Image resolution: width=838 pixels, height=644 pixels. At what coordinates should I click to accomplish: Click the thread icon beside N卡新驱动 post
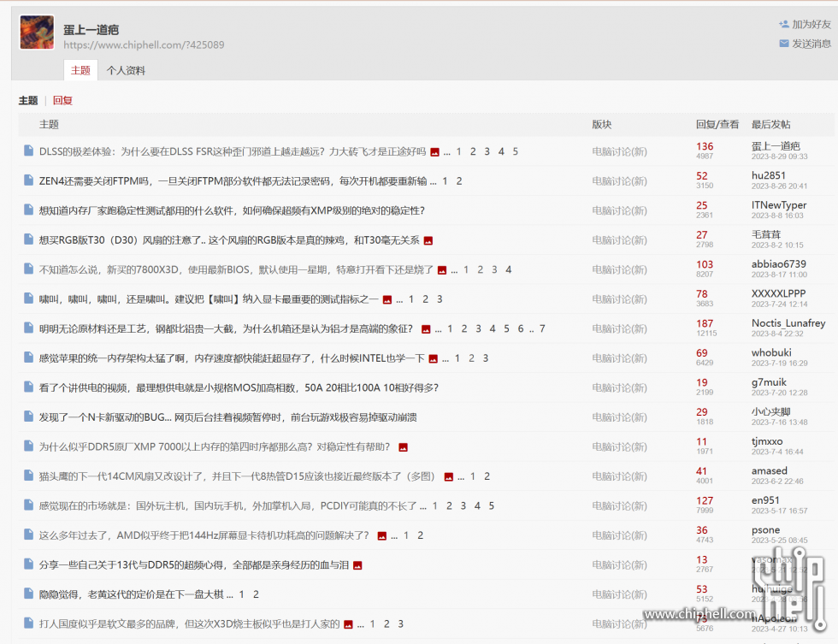point(29,417)
